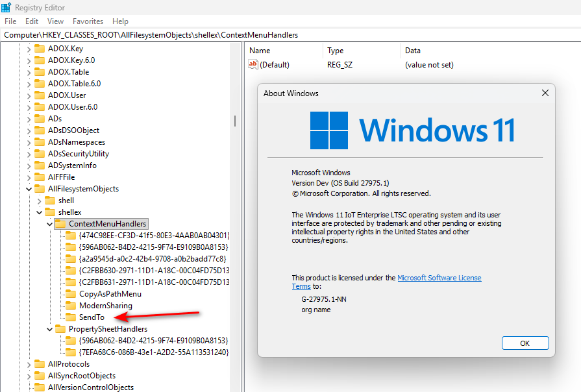581x392 pixels.
Task: Select the CopyAsPathMenu key label
Action: [110, 294]
